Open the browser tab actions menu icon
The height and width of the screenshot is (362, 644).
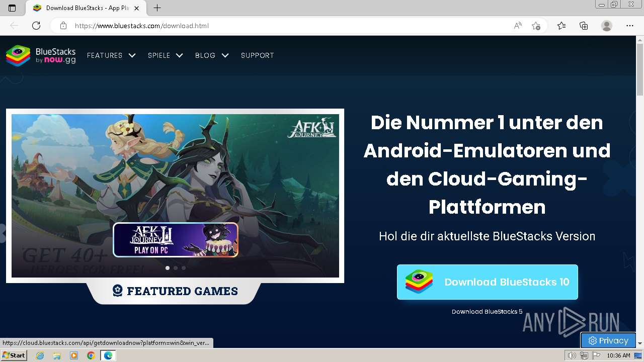coord(12,8)
